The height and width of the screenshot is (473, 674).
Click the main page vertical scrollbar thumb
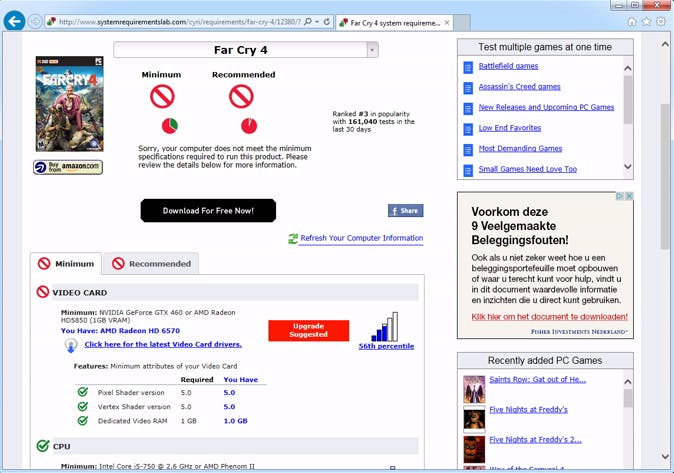tap(665, 176)
